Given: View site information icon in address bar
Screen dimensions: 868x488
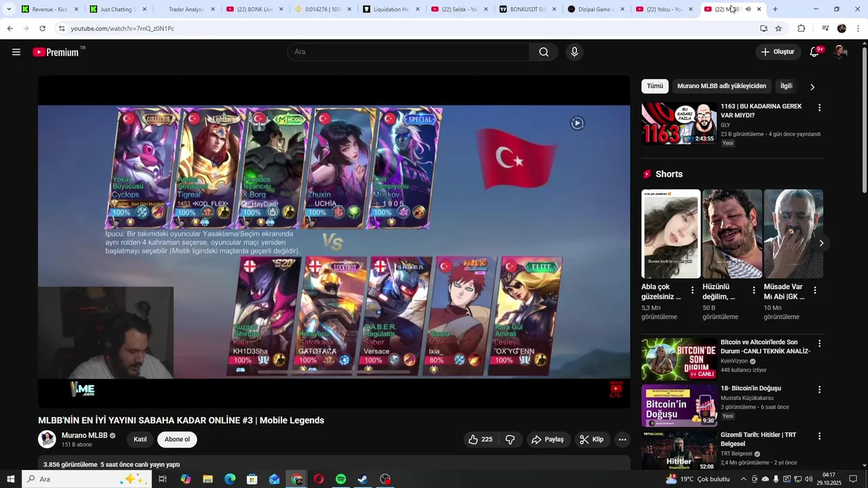Looking at the screenshot, I should tap(61, 28).
